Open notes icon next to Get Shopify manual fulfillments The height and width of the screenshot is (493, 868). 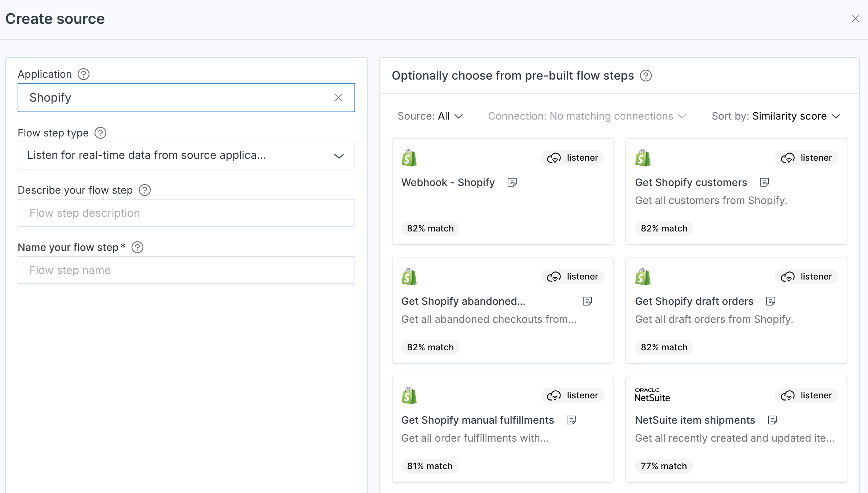tap(571, 420)
